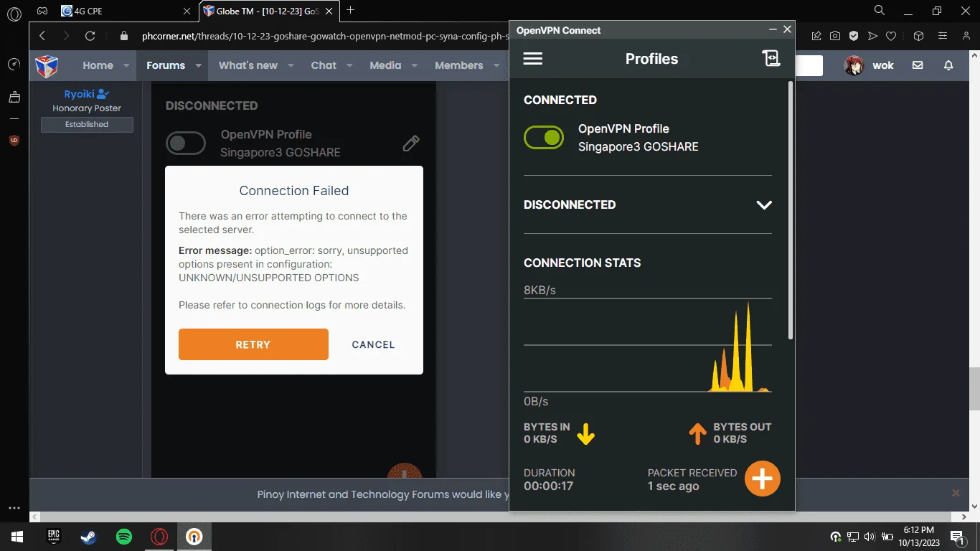980x551 pixels.
Task: Open the Opera send flow icon
Action: (872, 36)
